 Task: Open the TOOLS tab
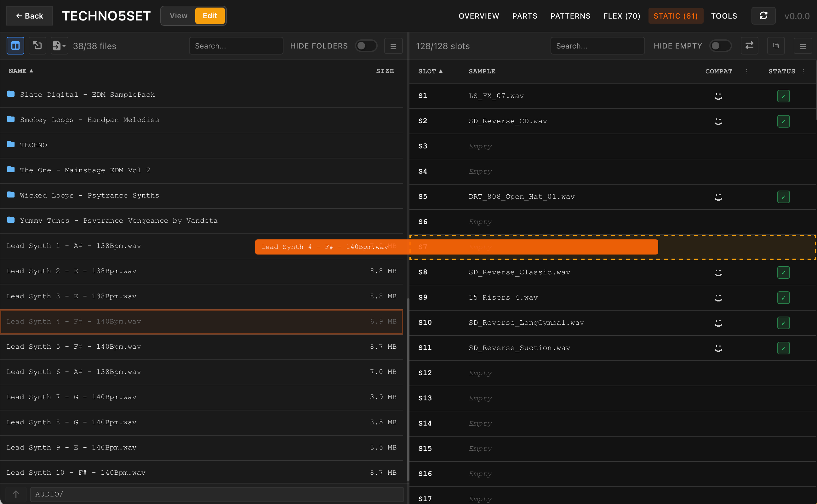click(724, 16)
